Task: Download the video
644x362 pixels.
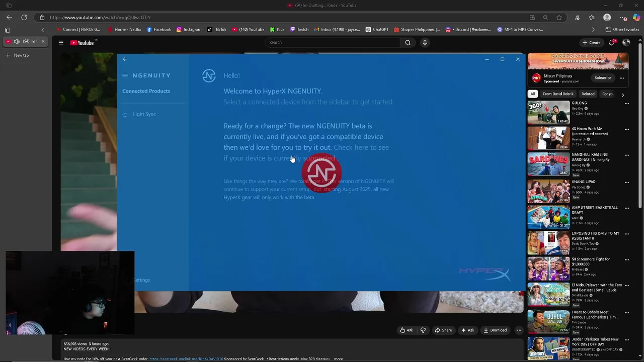Action: click(495, 330)
